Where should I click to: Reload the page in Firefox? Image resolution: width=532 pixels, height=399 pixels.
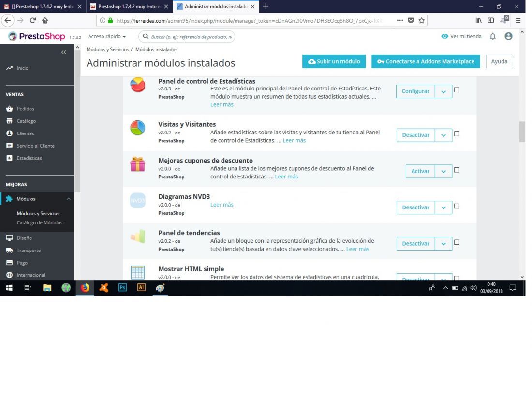[x=33, y=21]
